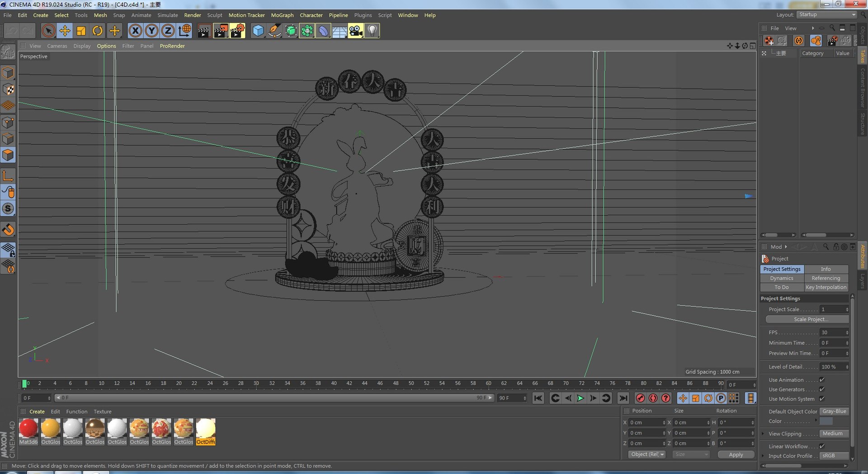The width and height of the screenshot is (868, 474).
Task: Add a Cube primitive object
Action: point(258,31)
